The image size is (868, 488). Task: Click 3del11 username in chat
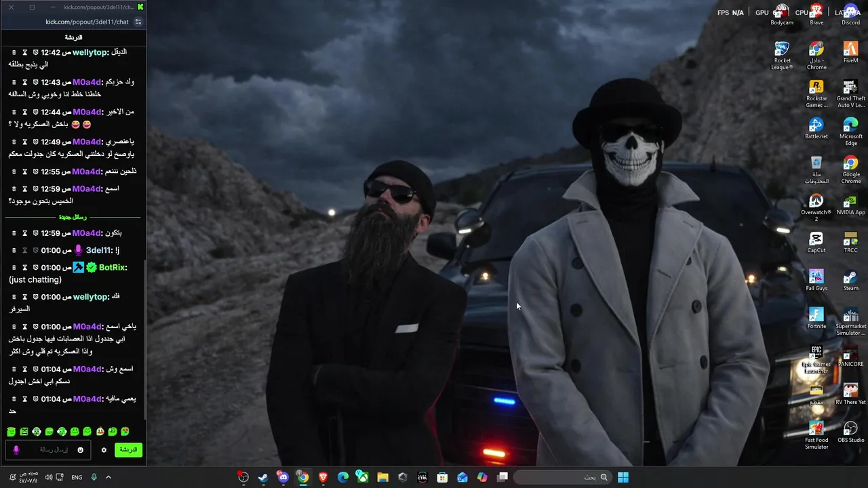click(99, 250)
